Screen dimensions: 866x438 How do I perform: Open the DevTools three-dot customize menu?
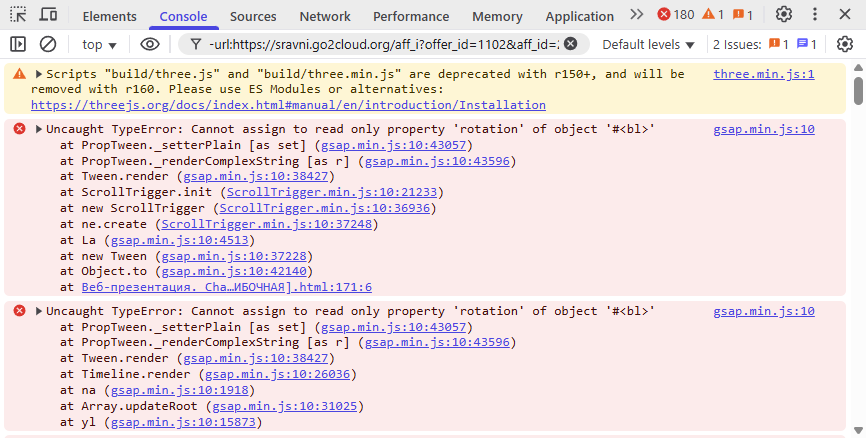[x=815, y=15]
